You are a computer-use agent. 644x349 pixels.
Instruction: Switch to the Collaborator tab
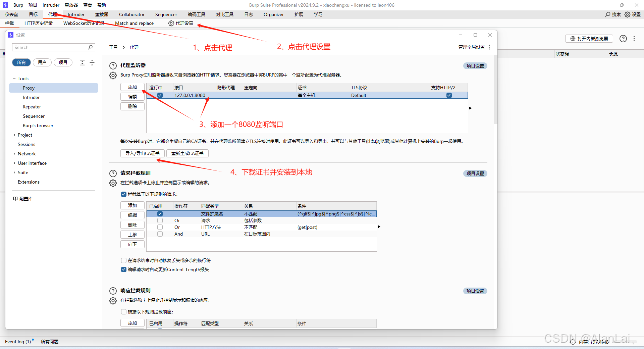(132, 14)
